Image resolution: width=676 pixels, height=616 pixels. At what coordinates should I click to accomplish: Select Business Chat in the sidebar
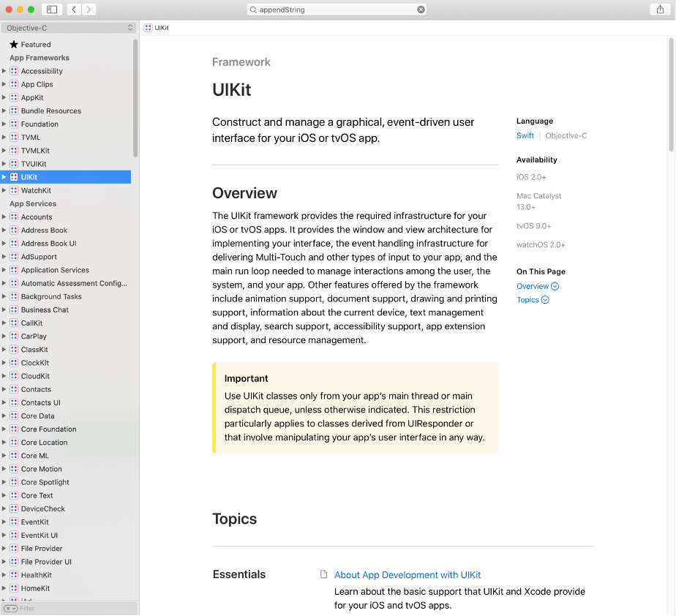coord(45,309)
